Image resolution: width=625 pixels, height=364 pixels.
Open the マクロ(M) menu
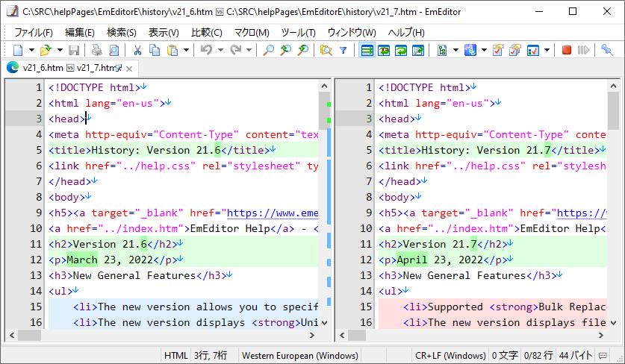point(252,32)
